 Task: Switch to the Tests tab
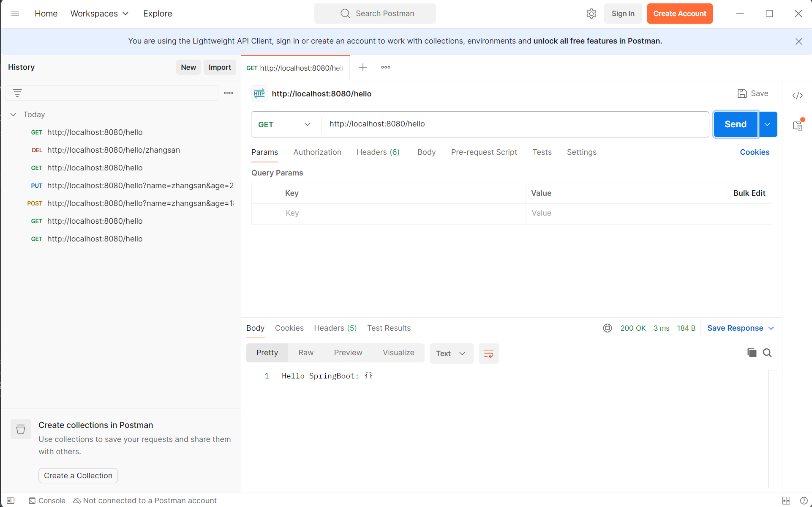click(542, 152)
